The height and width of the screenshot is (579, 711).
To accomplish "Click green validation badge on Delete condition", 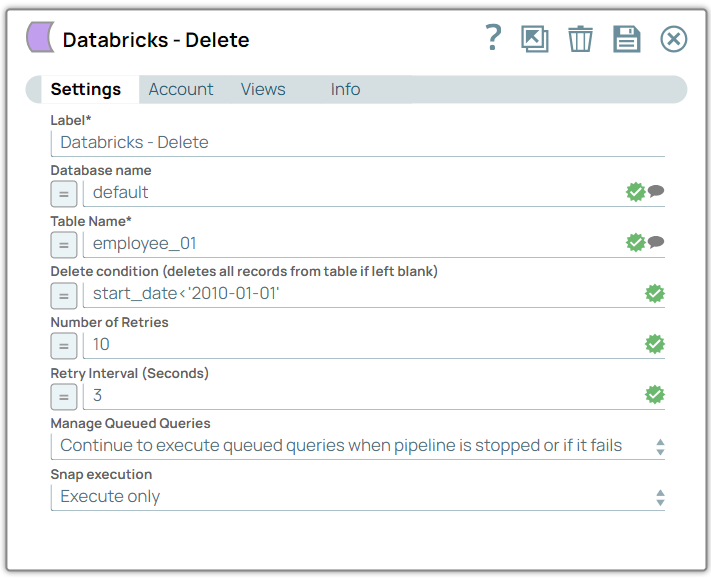I will click(x=655, y=293).
